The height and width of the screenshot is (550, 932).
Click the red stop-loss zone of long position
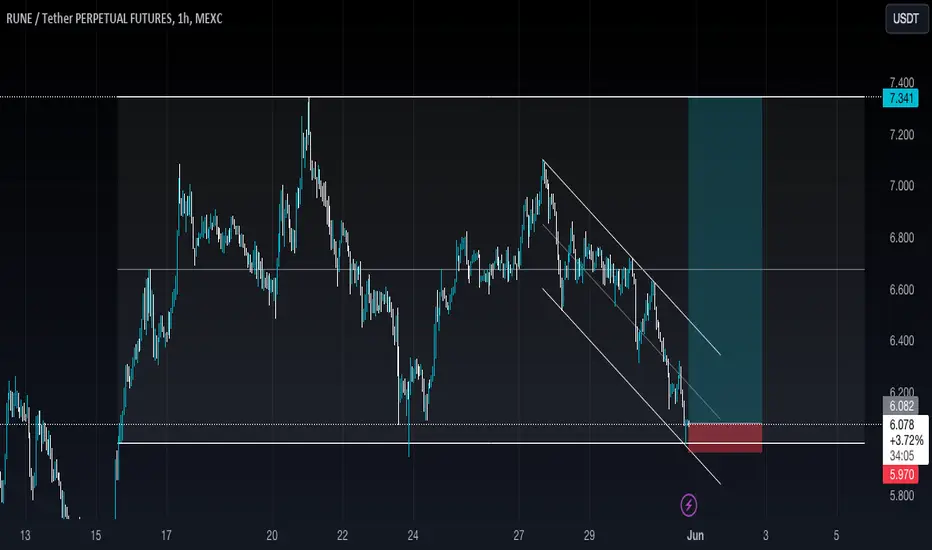click(725, 438)
